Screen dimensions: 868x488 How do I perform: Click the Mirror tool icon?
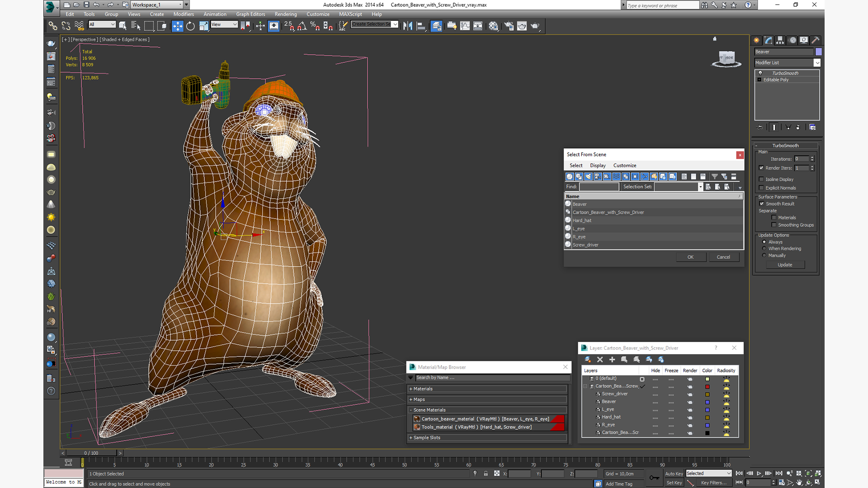click(408, 26)
